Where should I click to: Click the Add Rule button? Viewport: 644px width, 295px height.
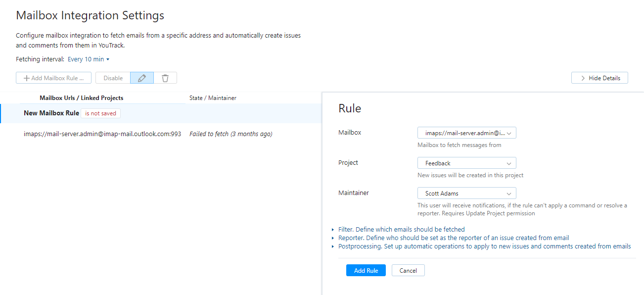tap(366, 270)
